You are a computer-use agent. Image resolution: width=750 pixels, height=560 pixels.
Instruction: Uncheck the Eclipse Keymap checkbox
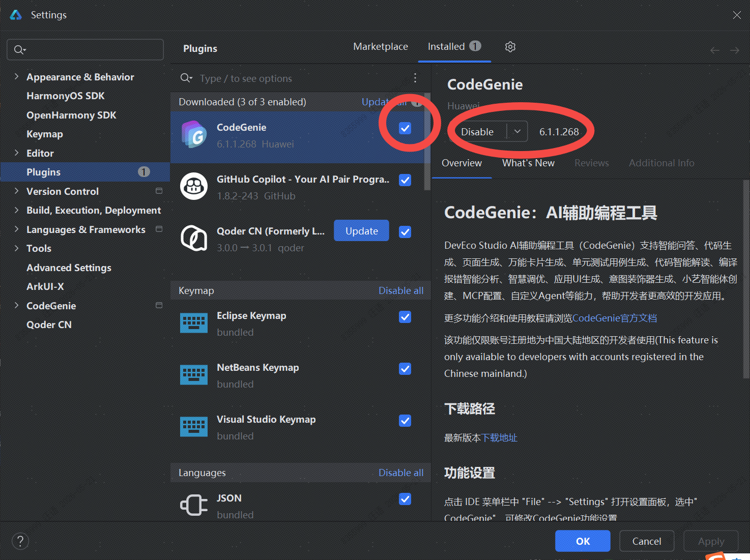[x=405, y=317]
